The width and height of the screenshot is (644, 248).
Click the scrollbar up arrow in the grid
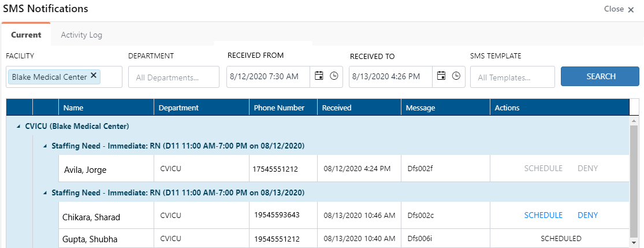[634, 121]
